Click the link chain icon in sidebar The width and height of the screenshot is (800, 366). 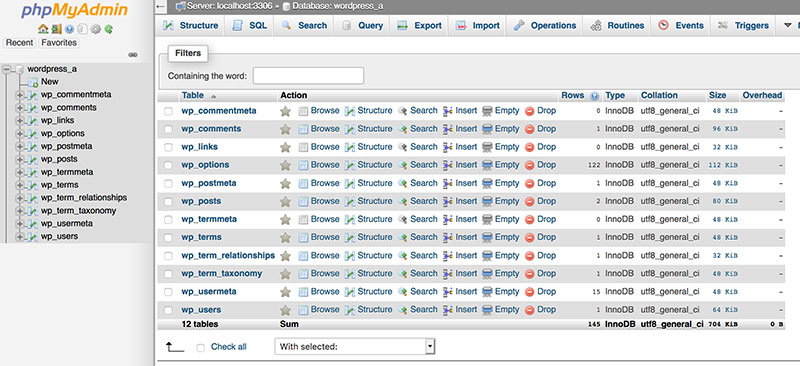[x=133, y=55]
